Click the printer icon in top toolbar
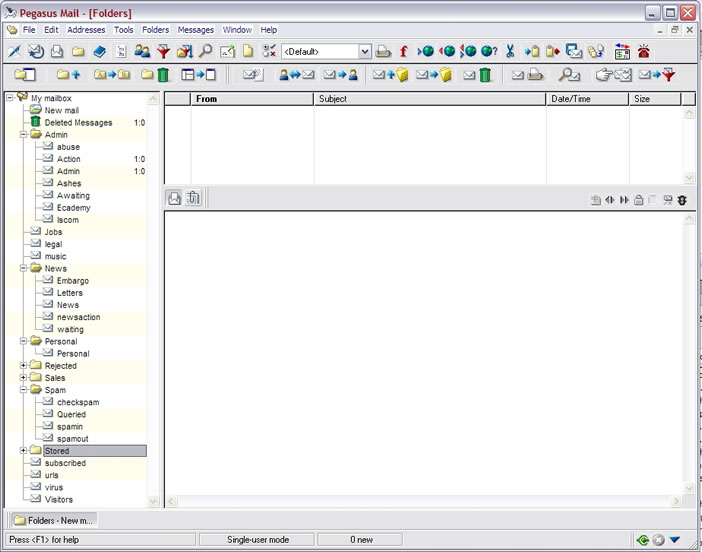702x552 pixels. point(383,52)
